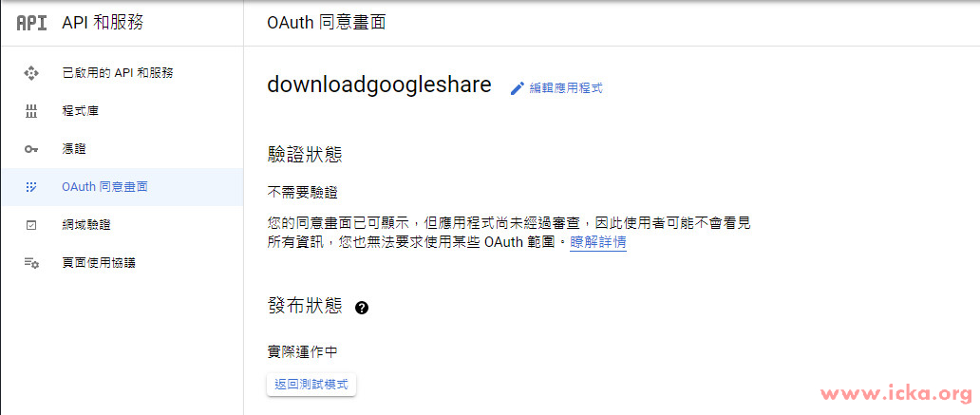Image resolution: width=980 pixels, height=415 pixels.
Task: Click the 實際運作中 status text
Action: click(303, 352)
